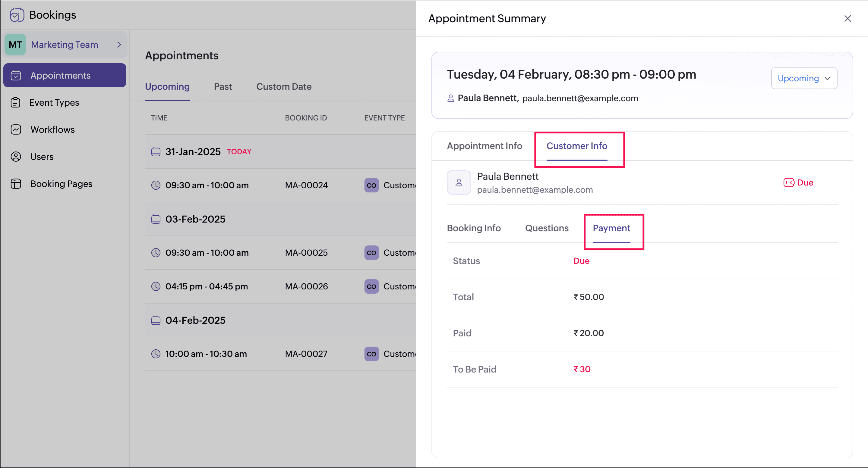
Task: Go to Users page
Action: click(x=42, y=157)
